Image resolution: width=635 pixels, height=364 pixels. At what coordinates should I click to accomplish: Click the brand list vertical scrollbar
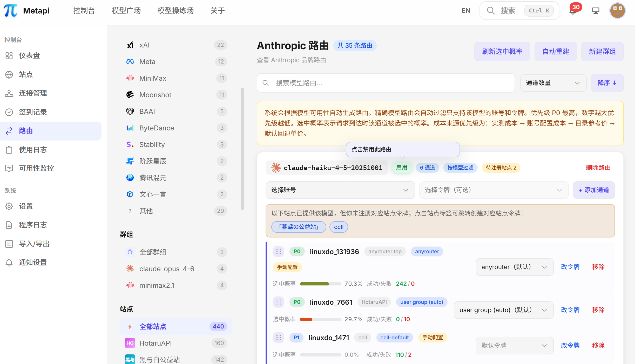click(242, 149)
